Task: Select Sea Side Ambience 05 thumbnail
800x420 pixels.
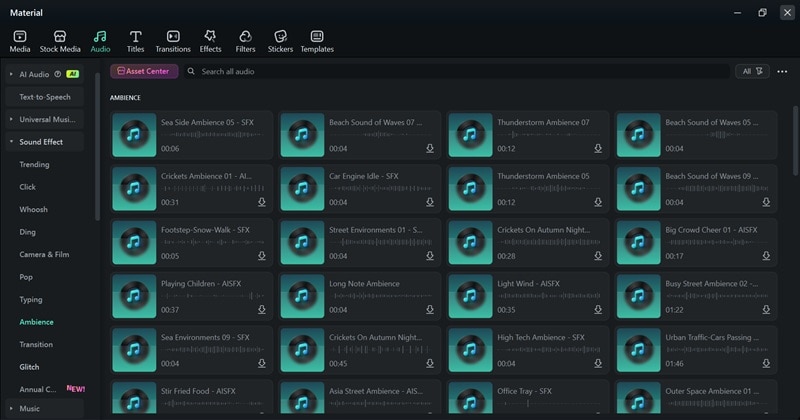Action: click(134, 135)
